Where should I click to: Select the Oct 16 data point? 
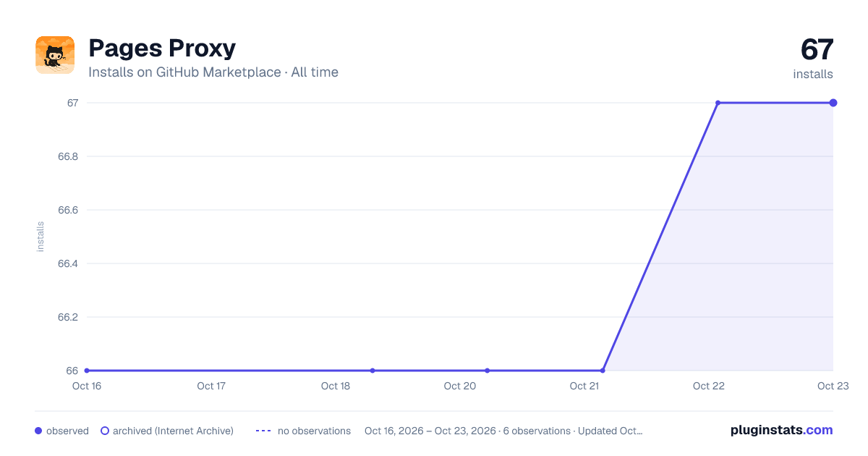(x=87, y=371)
